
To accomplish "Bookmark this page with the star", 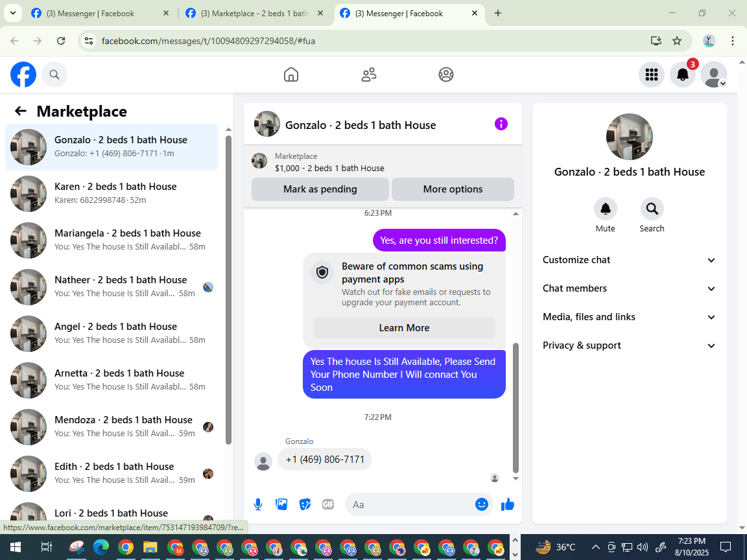I will tap(677, 41).
